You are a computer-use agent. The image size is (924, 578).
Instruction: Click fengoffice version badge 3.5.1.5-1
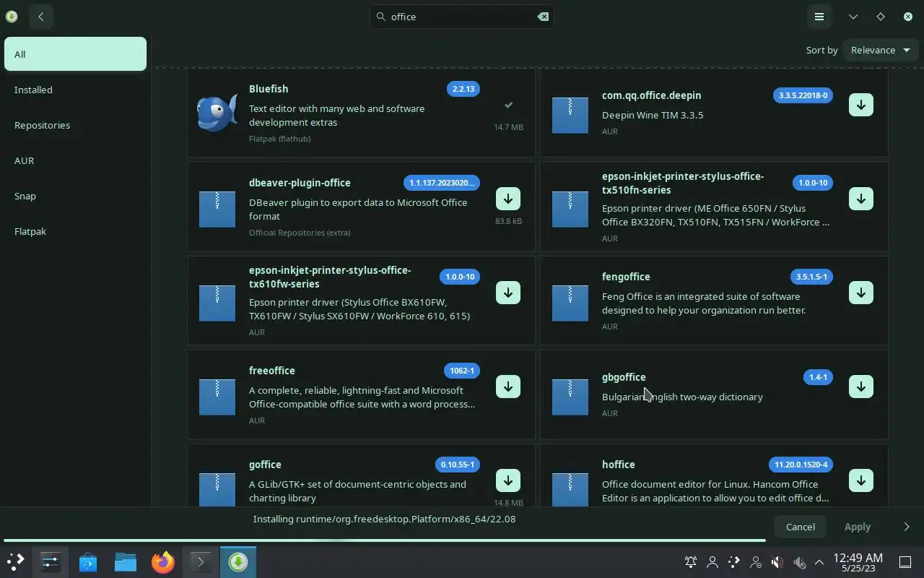(811, 277)
